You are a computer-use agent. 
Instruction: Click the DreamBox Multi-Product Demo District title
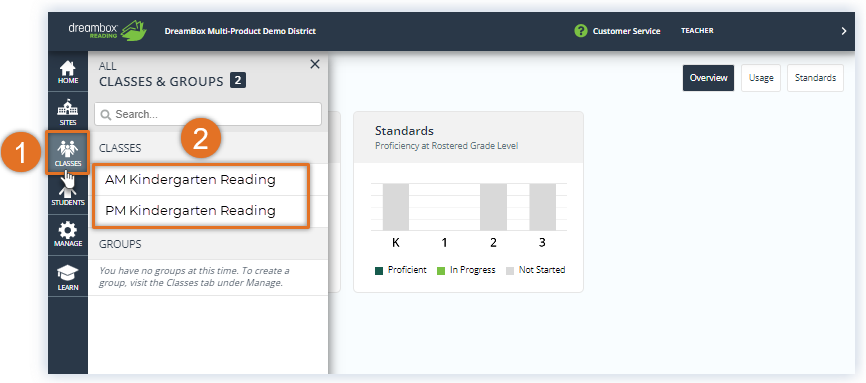tap(240, 31)
